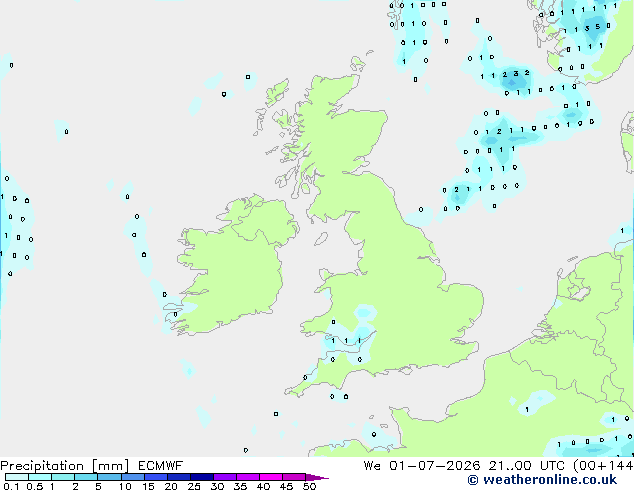Select the 35–40 mm violet legend swatch
The width and height of the screenshot is (634, 490).
(x=248, y=477)
